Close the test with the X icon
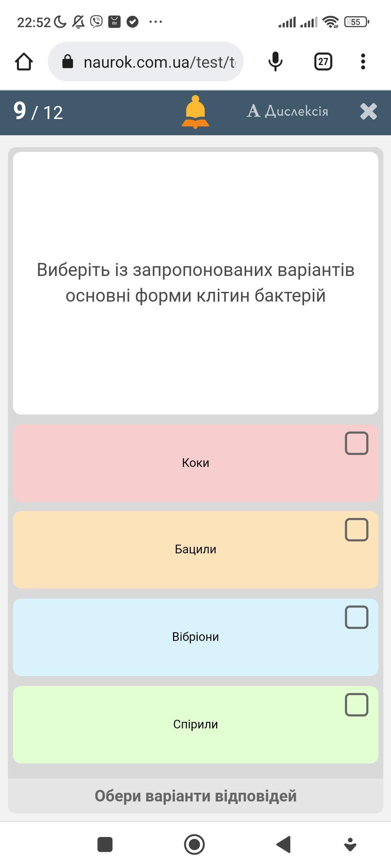Viewport: 391px width, 868px height. (x=369, y=111)
